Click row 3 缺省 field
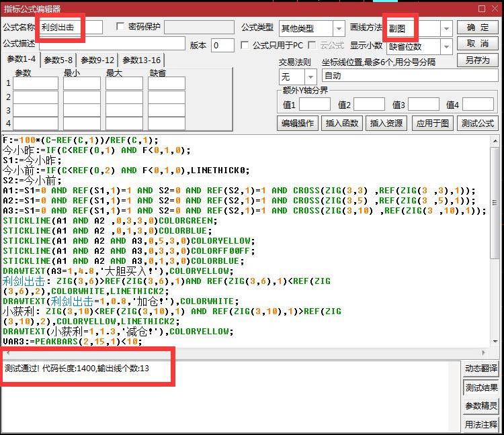Image resolution: width=504 pixels, height=435 pixels. [x=167, y=111]
